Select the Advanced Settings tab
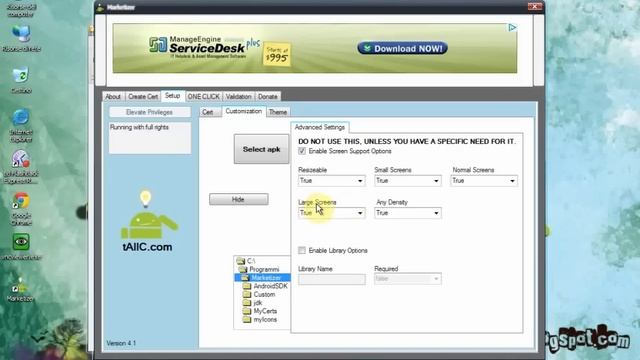This screenshot has height=360, width=640. click(x=320, y=127)
